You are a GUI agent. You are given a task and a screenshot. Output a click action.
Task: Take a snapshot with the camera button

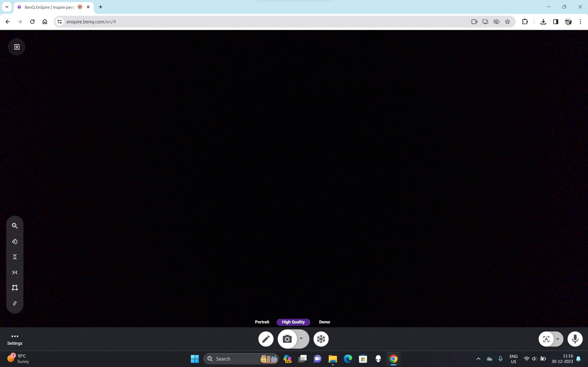pos(287,339)
